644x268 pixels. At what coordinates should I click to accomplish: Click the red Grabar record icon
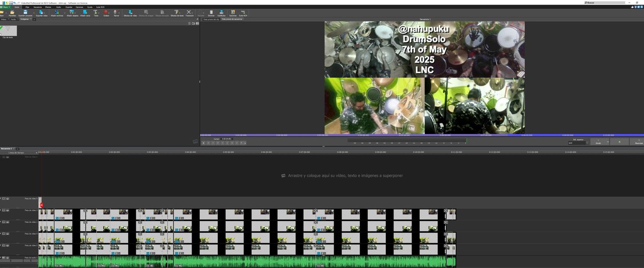coord(106,12)
